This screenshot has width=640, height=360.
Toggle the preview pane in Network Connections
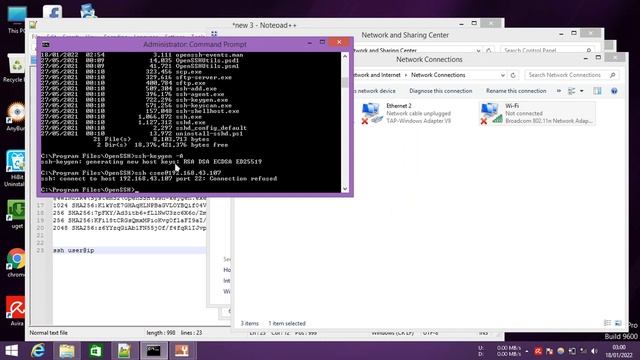tap(597, 91)
